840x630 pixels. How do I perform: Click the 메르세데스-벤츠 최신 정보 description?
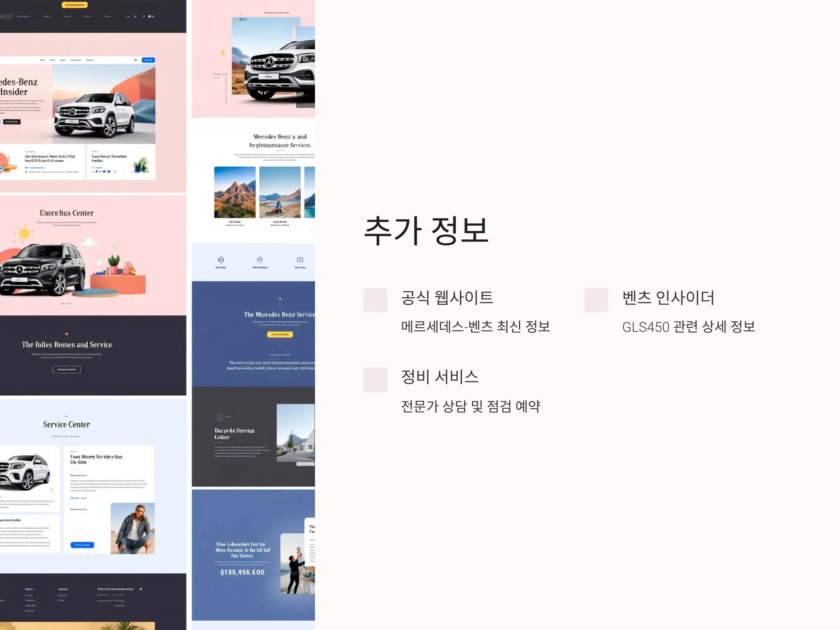(x=475, y=327)
